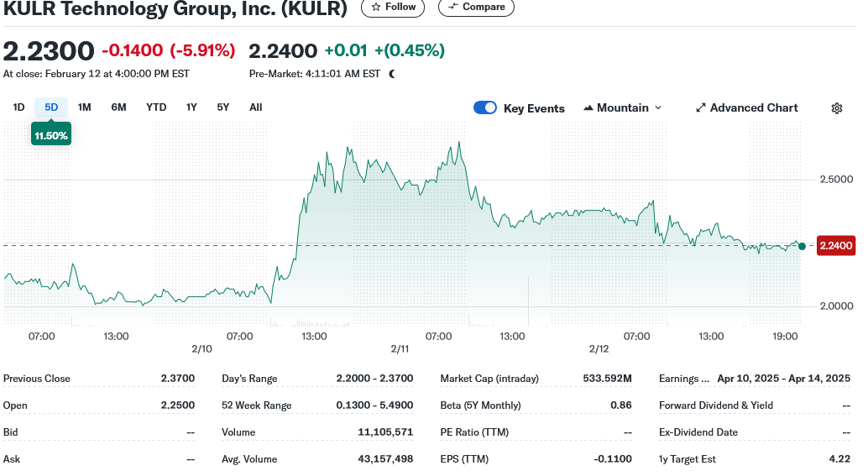Click the Compare button

(x=476, y=8)
